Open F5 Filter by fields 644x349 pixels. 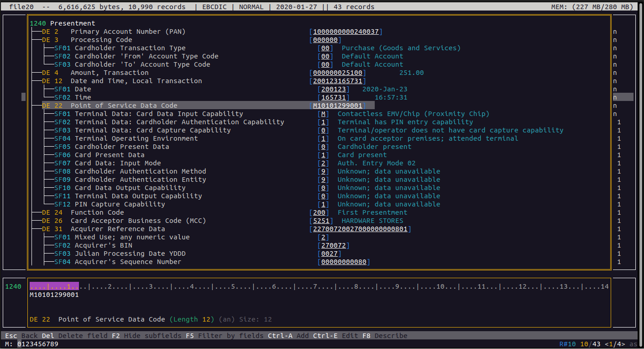(225, 336)
